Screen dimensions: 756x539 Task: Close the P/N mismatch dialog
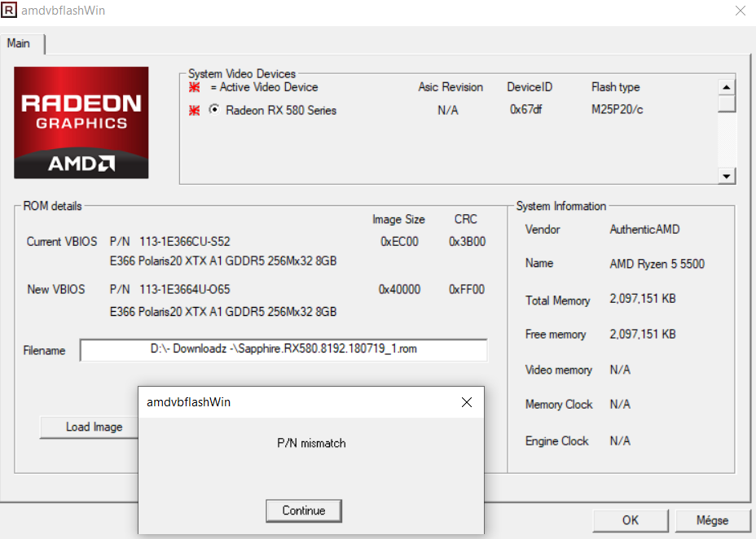466,402
